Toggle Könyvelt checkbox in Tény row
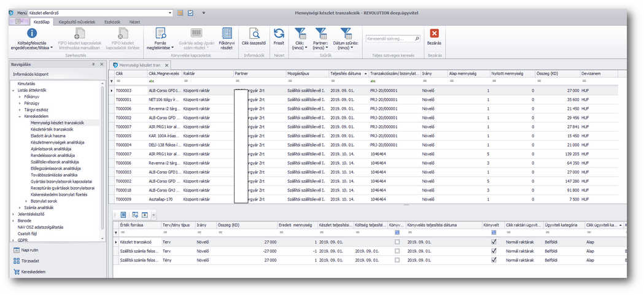The image size is (644, 295). click(494, 259)
